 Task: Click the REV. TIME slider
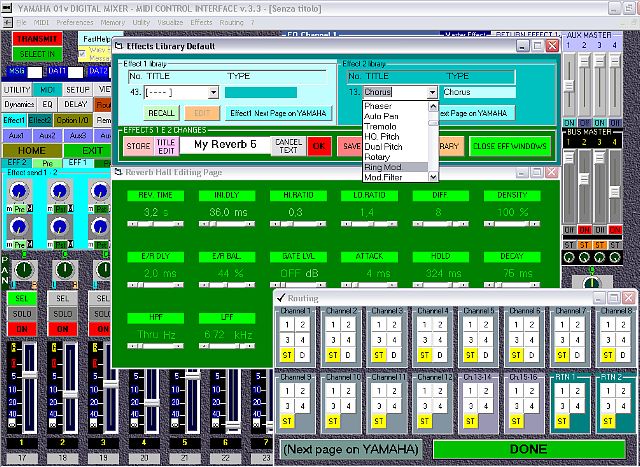[156, 224]
